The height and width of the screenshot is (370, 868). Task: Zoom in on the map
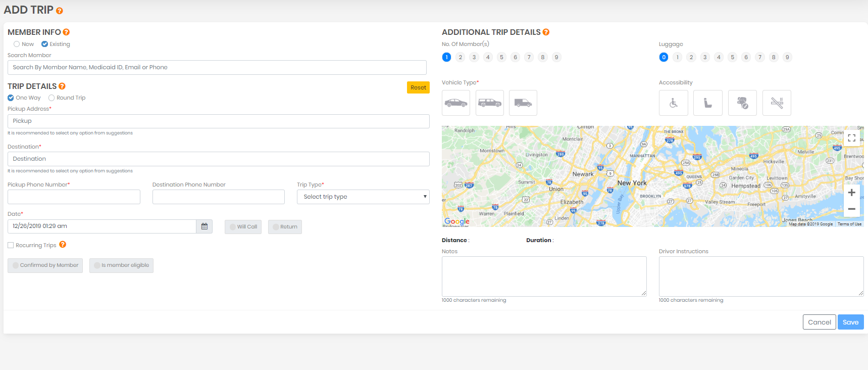coord(852,193)
